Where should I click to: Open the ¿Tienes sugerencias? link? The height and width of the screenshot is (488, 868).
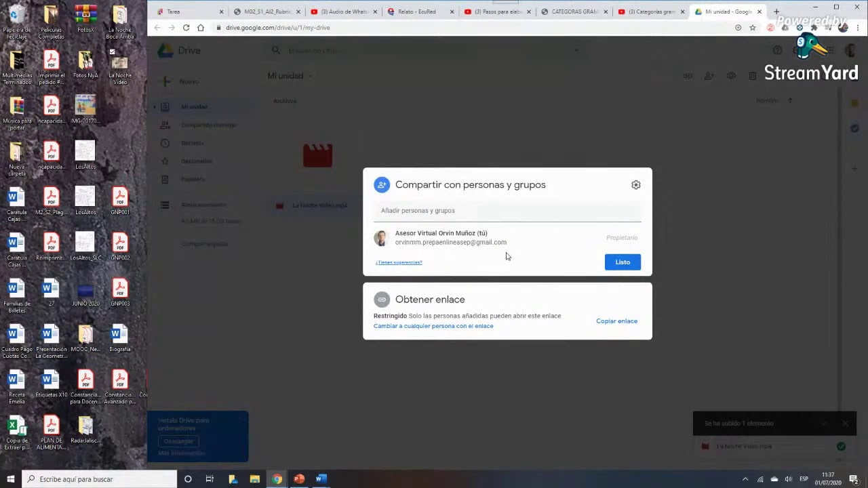[x=399, y=262]
